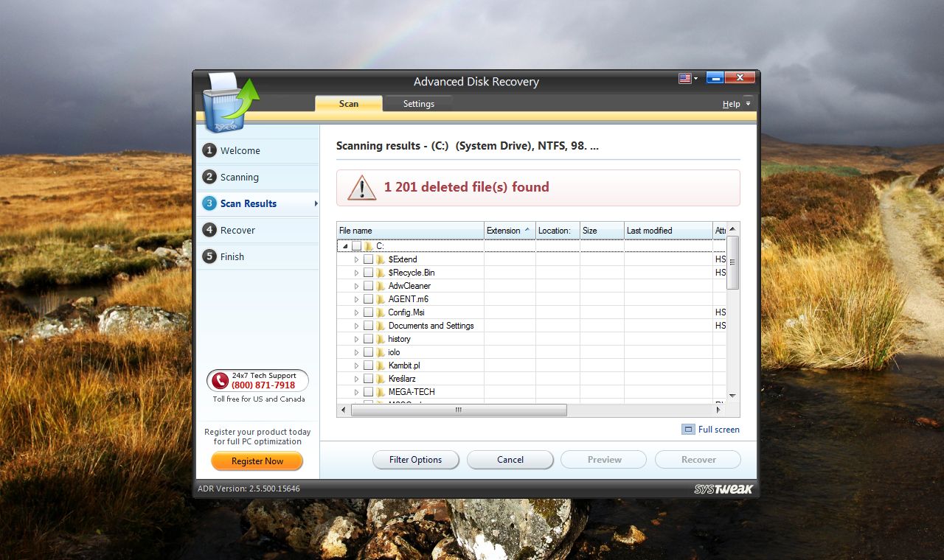The width and height of the screenshot is (944, 560).
Task: Expand the iolo folder node
Action: pos(356,352)
